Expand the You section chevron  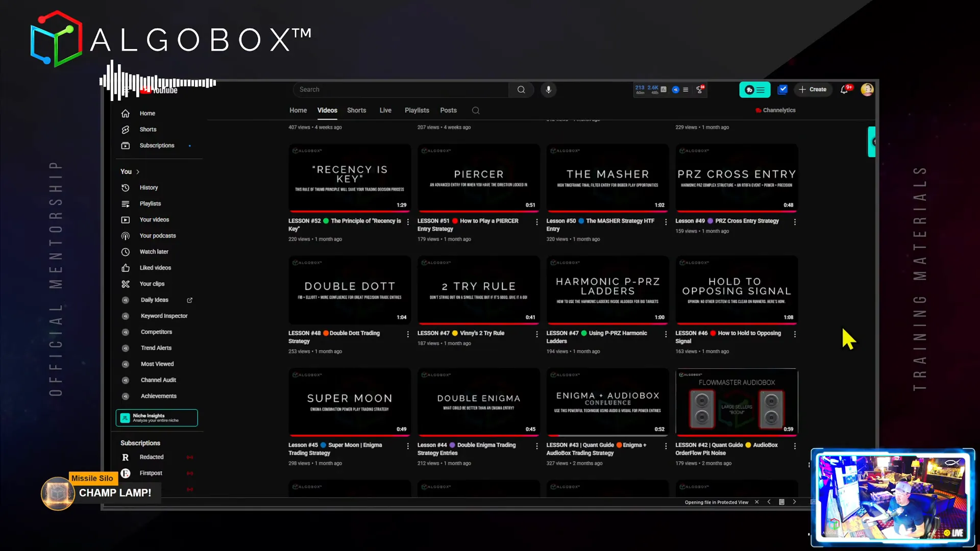click(x=138, y=172)
